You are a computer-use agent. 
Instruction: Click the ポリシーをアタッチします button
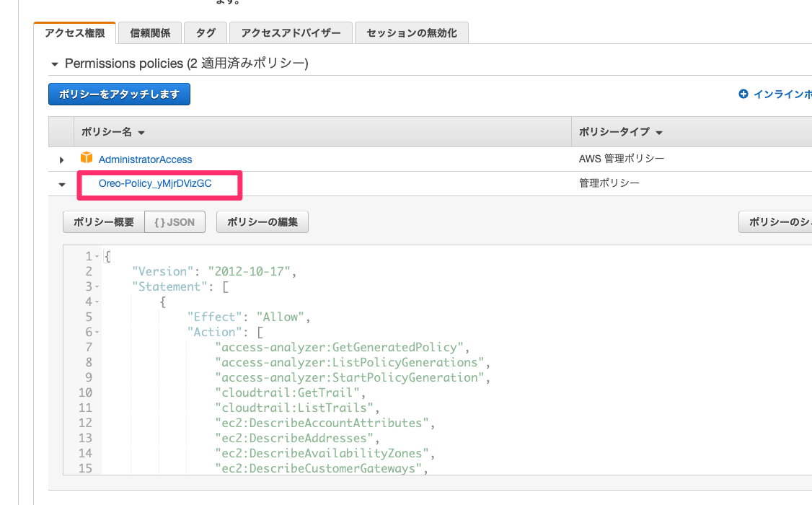click(119, 95)
